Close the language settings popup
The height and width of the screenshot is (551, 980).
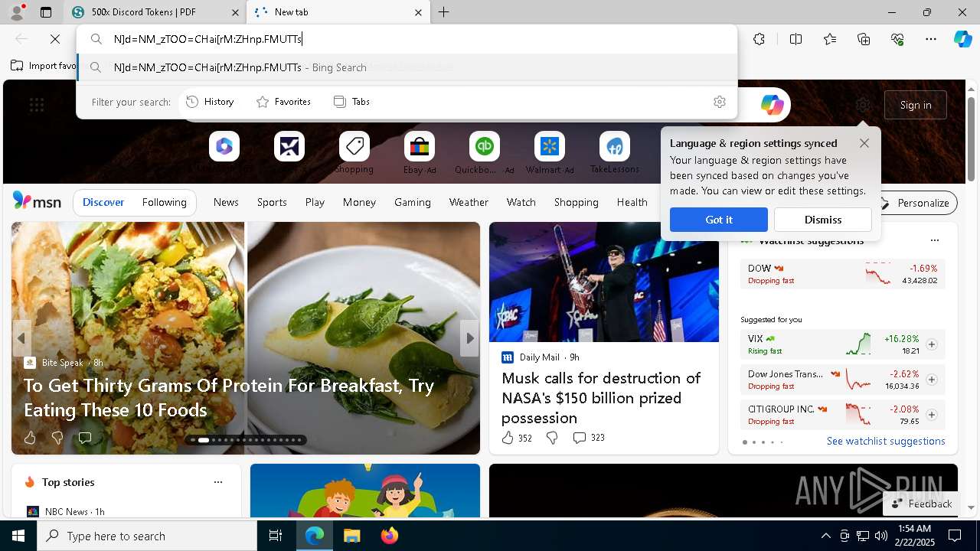864,143
